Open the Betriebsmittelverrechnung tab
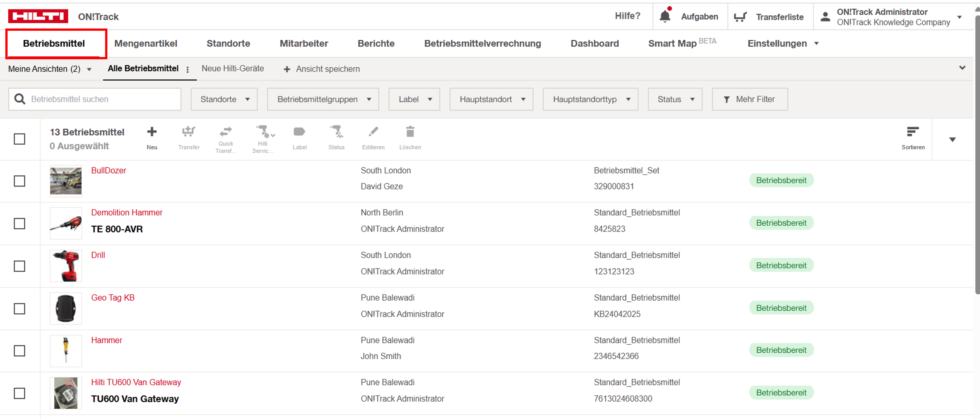Viewport: 980px width, 419px height. point(482,43)
